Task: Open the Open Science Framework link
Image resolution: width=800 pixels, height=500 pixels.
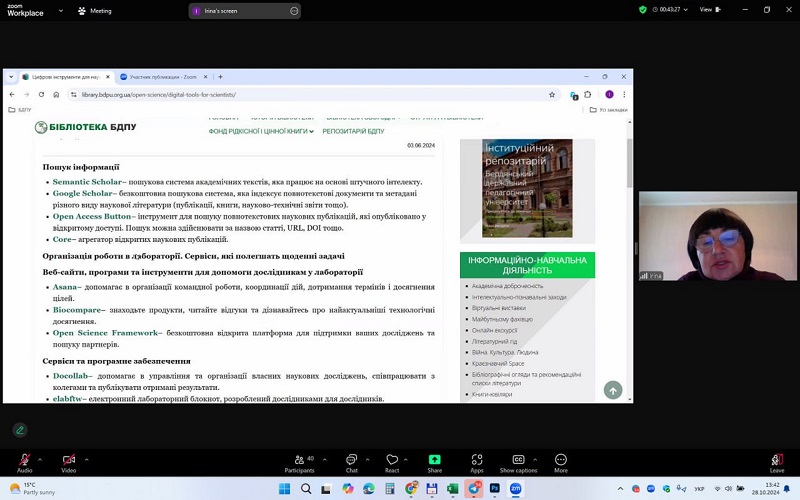Action: [106, 333]
